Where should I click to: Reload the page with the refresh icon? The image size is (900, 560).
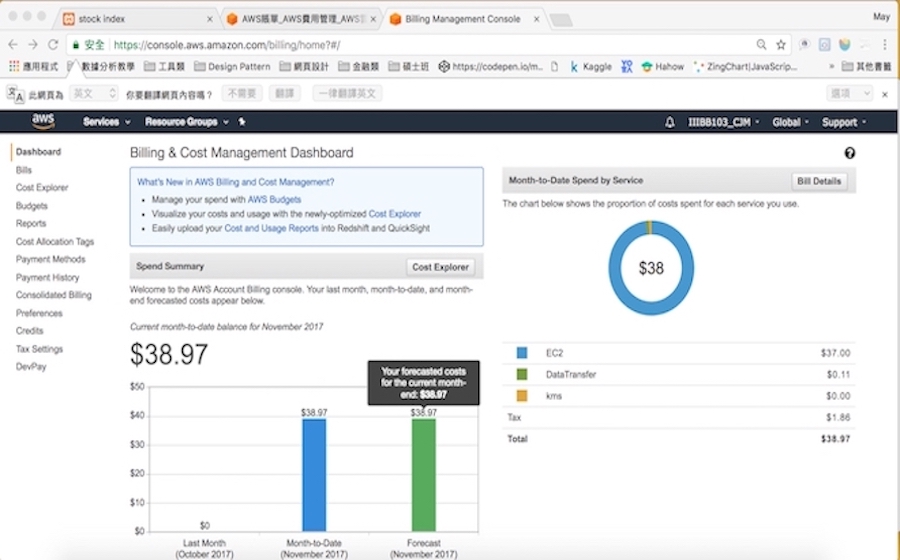[x=53, y=45]
